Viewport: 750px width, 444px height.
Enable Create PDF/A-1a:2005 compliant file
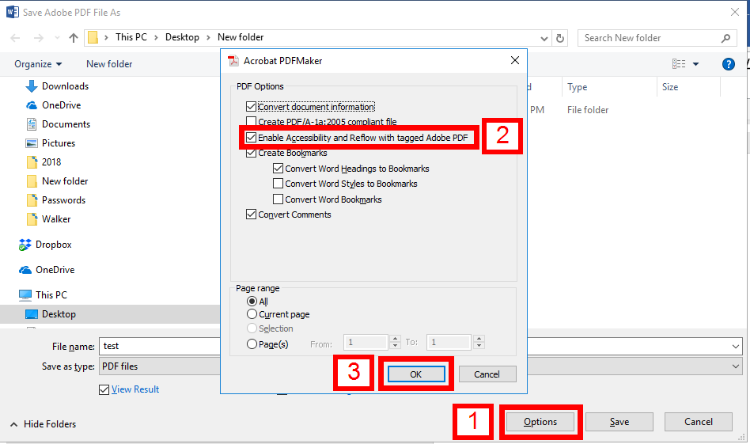(251, 122)
